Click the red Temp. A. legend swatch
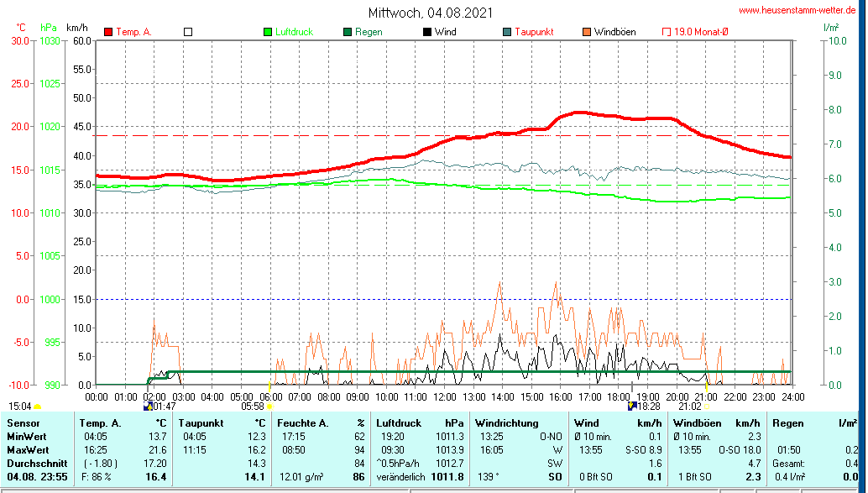 click(108, 32)
